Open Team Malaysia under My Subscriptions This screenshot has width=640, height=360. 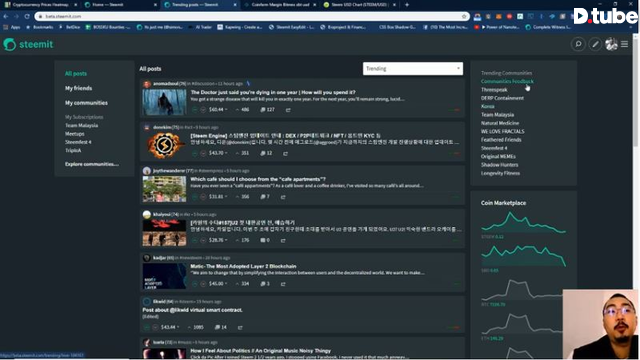(81, 126)
